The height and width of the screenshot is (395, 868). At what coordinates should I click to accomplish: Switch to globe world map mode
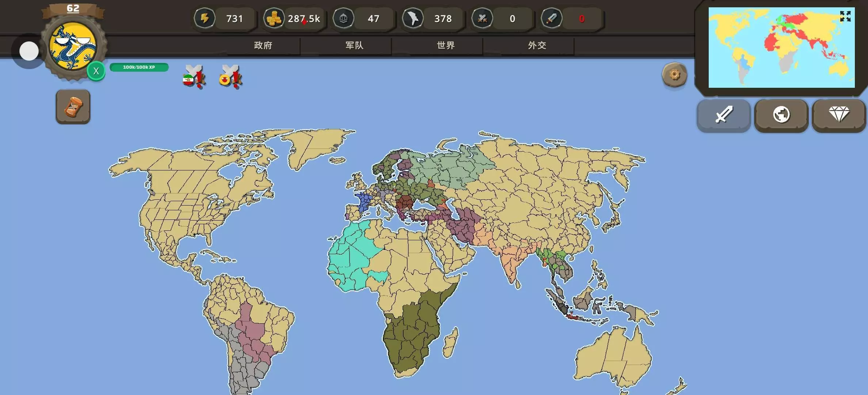pyautogui.click(x=781, y=115)
